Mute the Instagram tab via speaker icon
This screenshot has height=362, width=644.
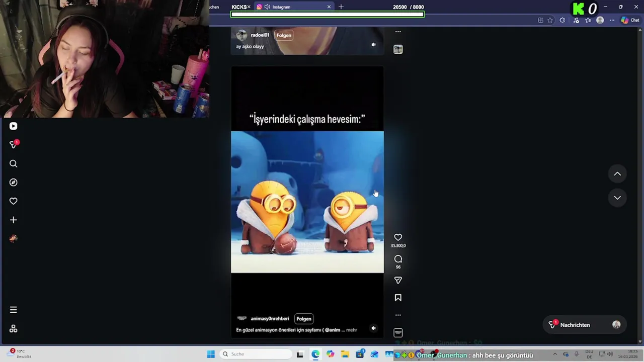pyautogui.click(x=267, y=7)
